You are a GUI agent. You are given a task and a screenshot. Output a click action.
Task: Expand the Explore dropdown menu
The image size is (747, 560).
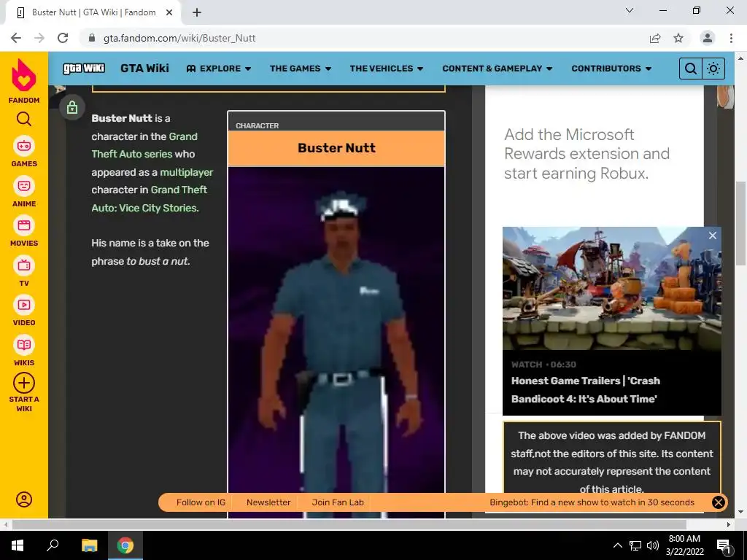click(219, 69)
